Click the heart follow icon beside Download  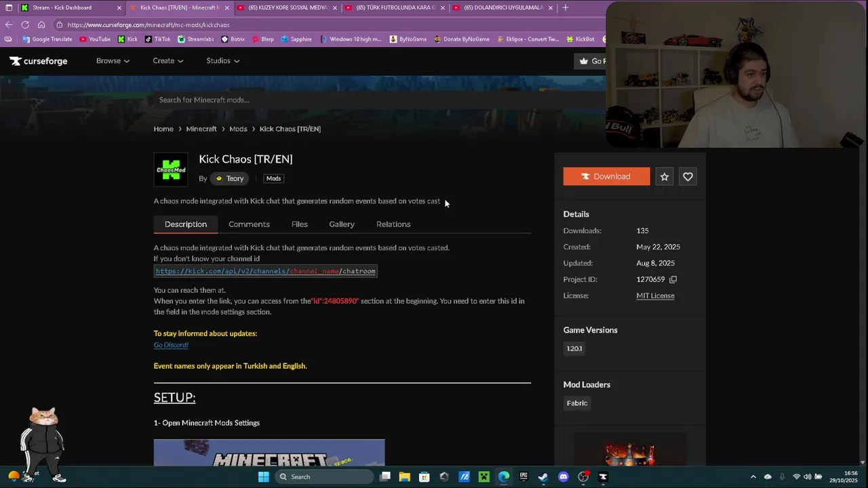click(x=688, y=177)
